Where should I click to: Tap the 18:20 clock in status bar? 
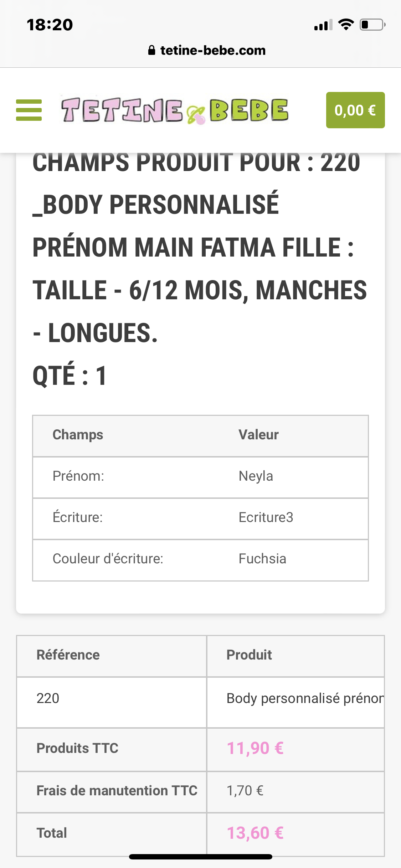click(50, 25)
